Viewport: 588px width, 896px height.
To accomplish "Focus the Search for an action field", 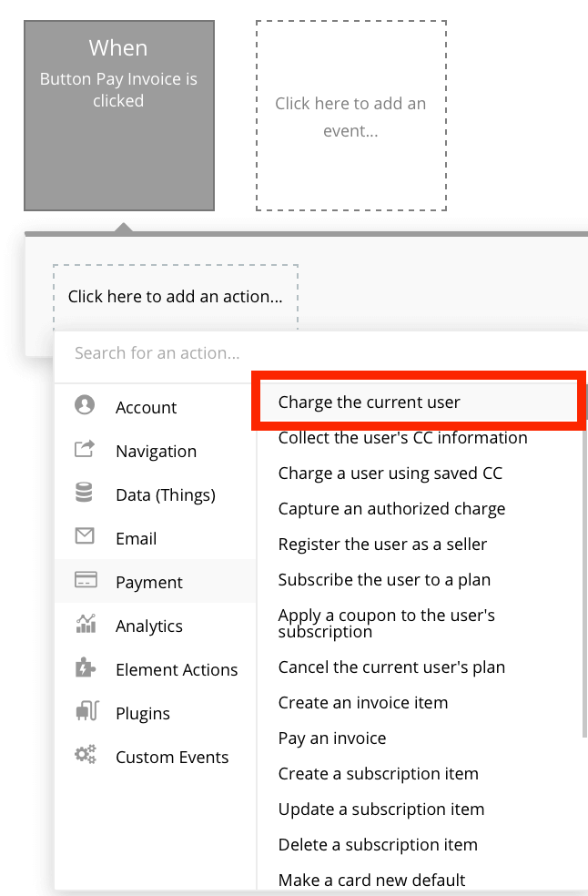I will 228,353.
